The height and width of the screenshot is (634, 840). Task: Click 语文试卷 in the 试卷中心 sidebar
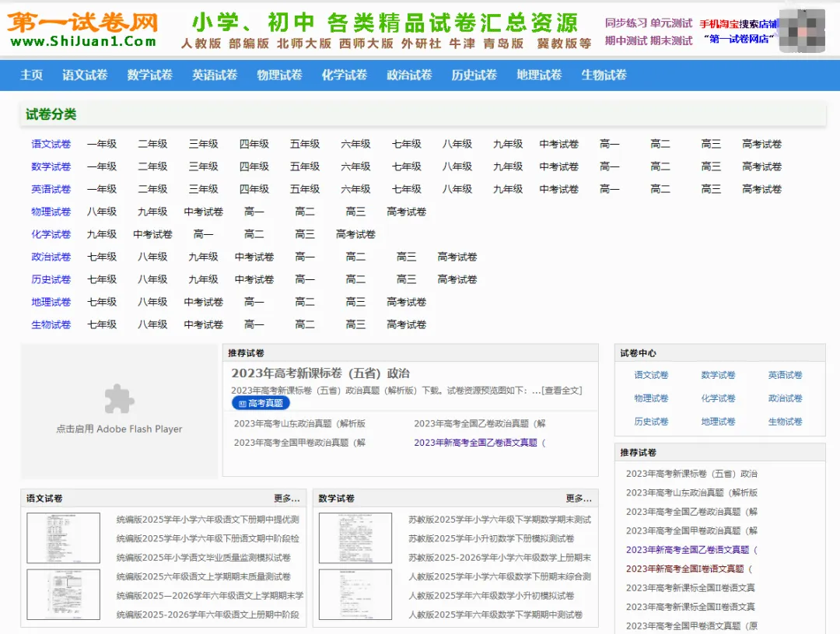[652, 375]
